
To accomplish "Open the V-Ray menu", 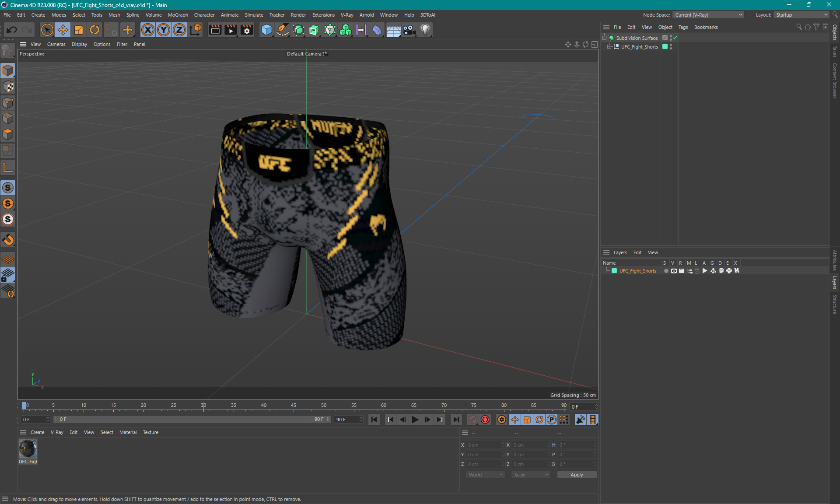I will (347, 15).
